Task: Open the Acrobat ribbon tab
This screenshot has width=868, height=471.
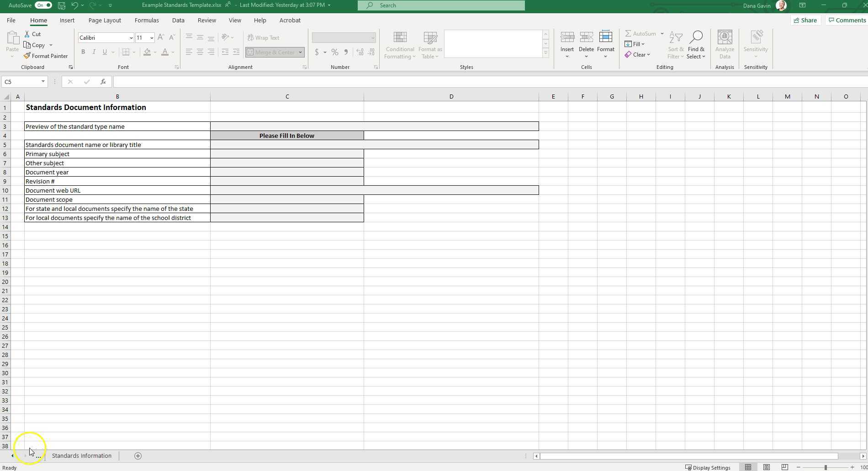Action: click(x=290, y=20)
